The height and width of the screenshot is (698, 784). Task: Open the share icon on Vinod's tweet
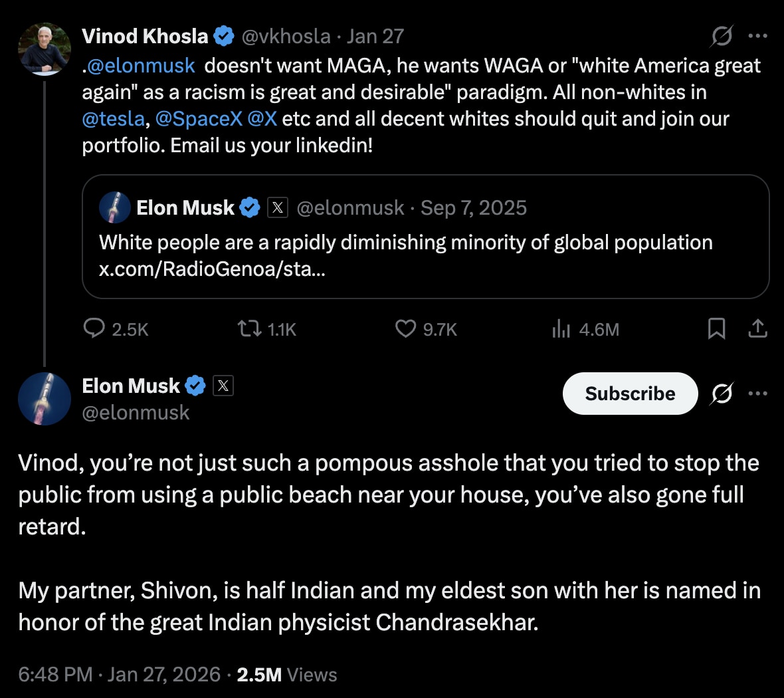pos(758,328)
